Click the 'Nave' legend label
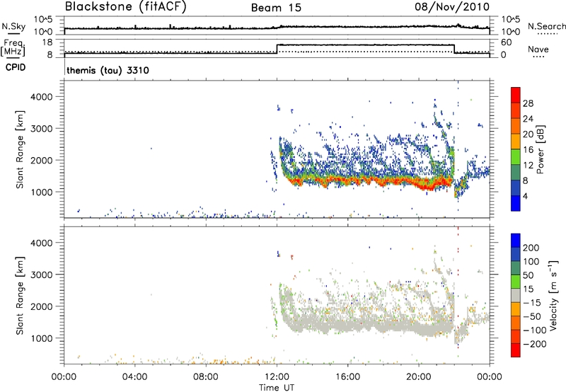566x392 pixels. 538,49
